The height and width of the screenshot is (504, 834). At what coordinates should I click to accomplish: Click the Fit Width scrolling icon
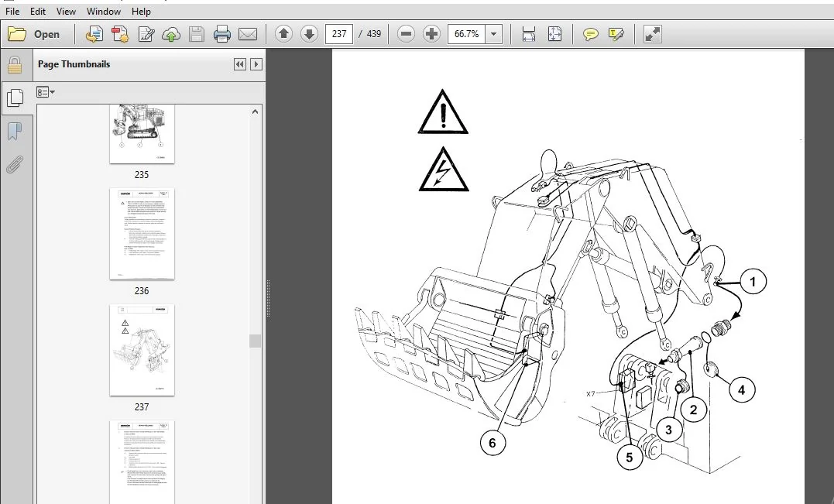(529, 34)
